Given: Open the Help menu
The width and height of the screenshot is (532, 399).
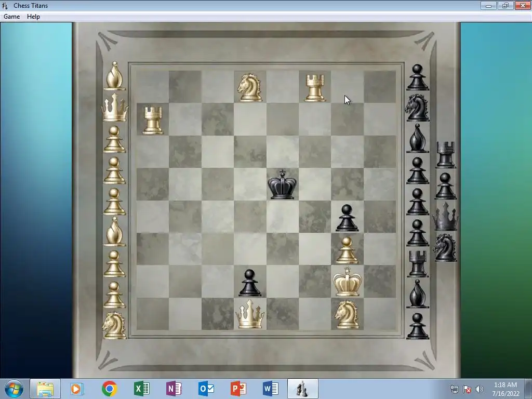Looking at the screenshot, I should pos(33,17).
